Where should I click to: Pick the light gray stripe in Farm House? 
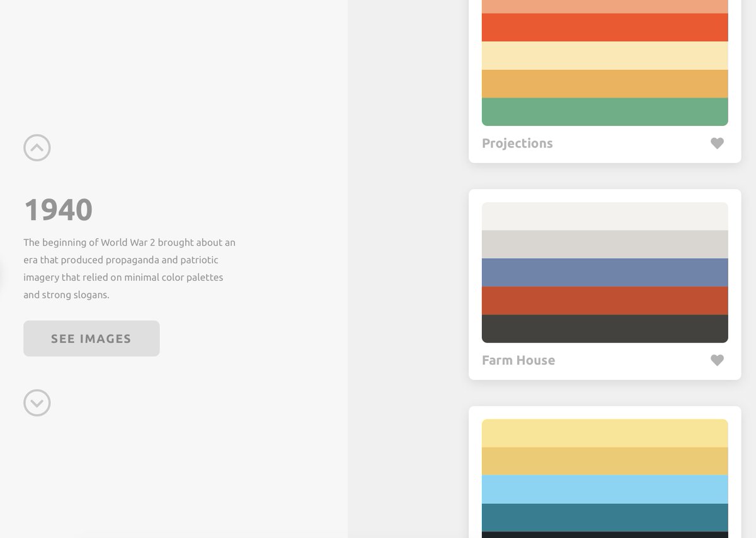pos(605,244)
